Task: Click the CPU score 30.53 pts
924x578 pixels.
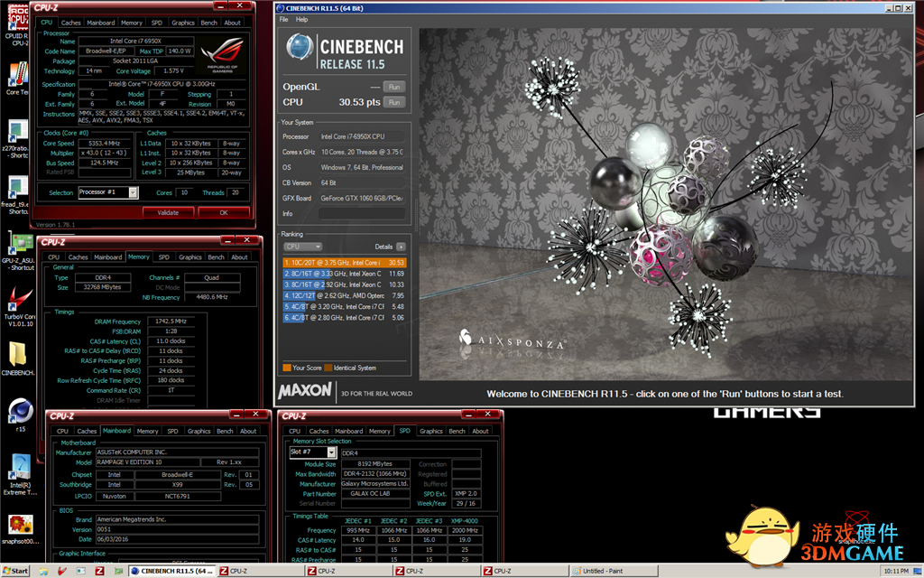Action: (359, 102)
